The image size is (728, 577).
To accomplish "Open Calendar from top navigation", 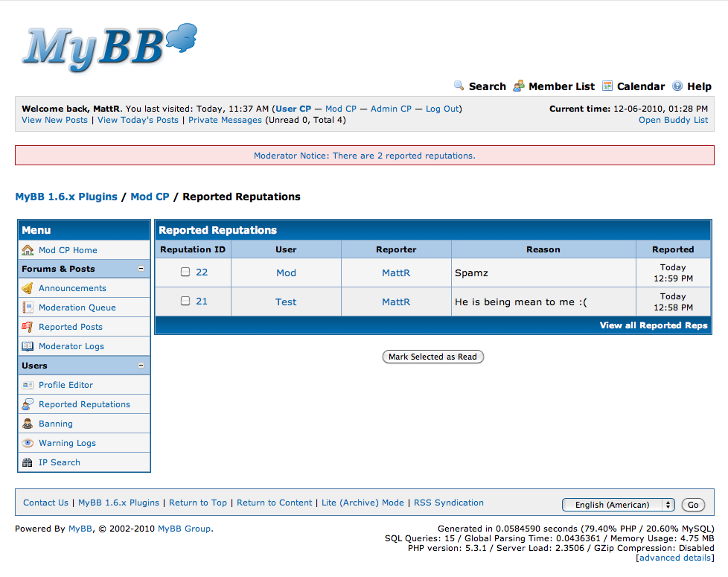I will pos(641,86).
